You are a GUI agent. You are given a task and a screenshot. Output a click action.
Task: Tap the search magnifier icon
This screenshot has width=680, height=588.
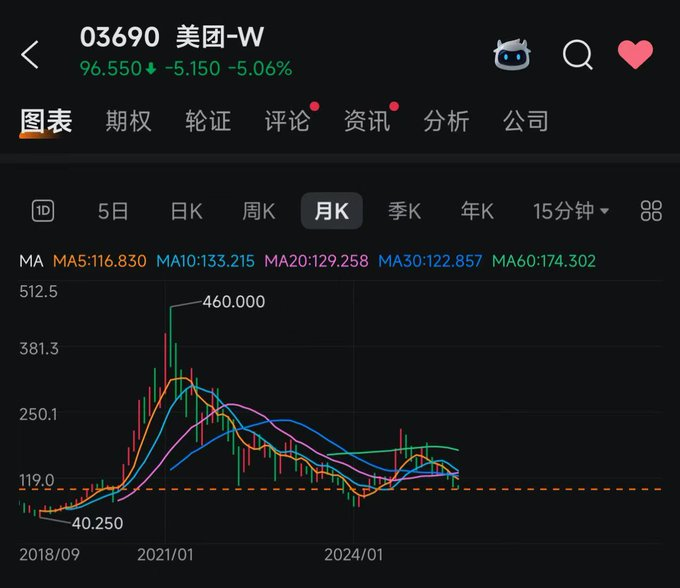(x=577, y=54)
